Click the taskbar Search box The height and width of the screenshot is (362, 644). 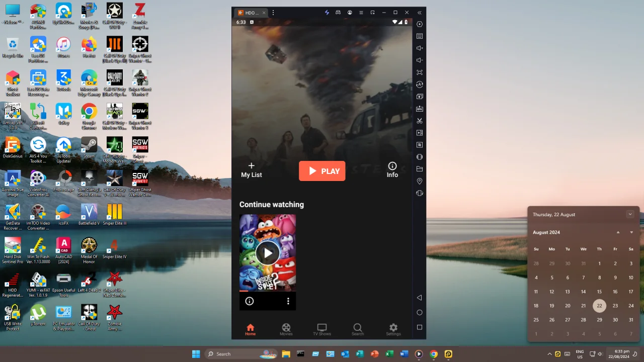coord(242,354)
